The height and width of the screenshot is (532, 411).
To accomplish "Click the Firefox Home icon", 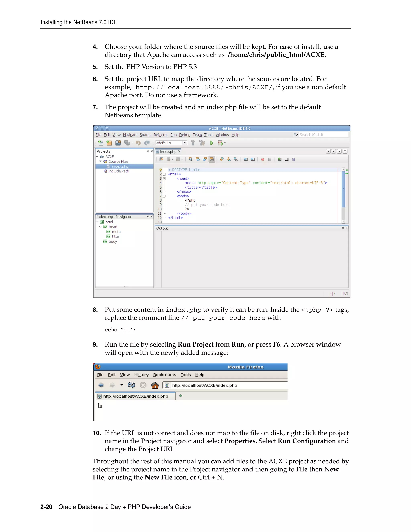I will point(155,385).
